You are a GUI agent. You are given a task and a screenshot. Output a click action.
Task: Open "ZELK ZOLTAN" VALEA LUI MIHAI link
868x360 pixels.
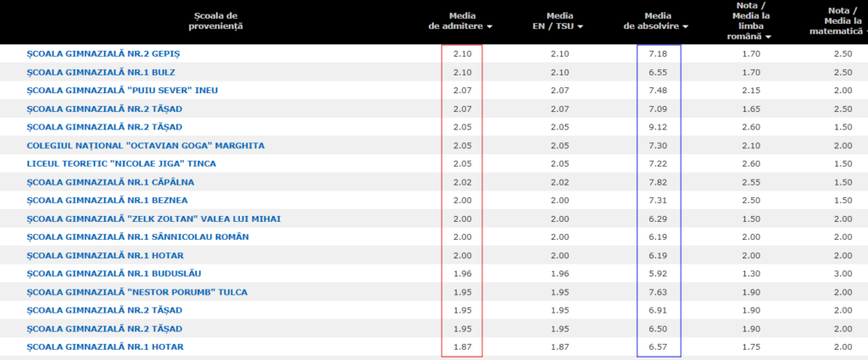[153, 219]
